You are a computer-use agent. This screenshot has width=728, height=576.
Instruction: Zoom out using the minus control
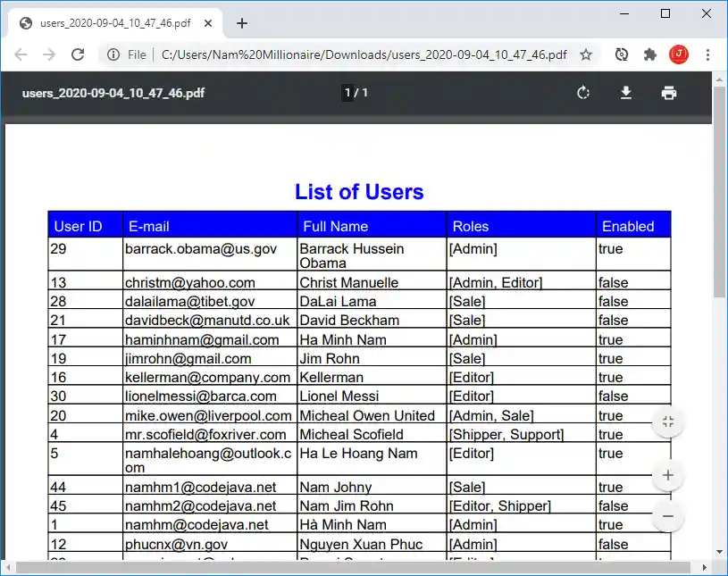coord(667,516)
